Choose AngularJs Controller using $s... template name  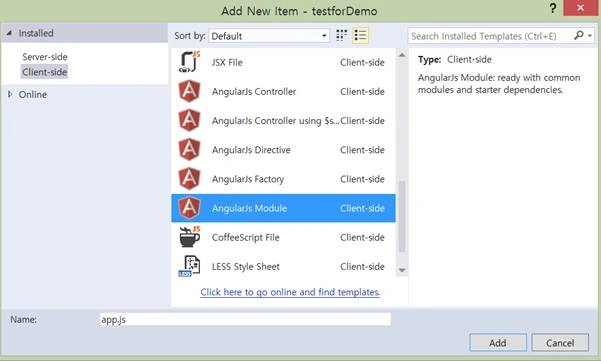pyautogui.click(x=276, y=120)
